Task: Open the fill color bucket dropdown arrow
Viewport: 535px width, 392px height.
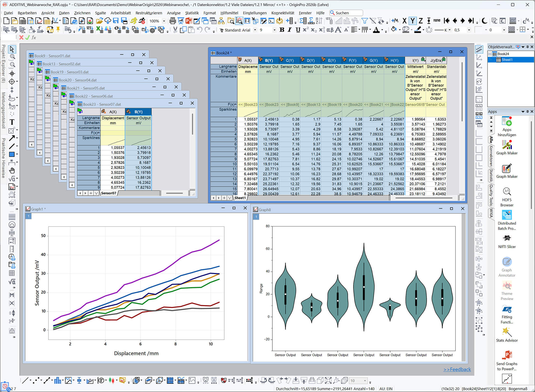Action: pyautogui.click(x=399, y=30)
